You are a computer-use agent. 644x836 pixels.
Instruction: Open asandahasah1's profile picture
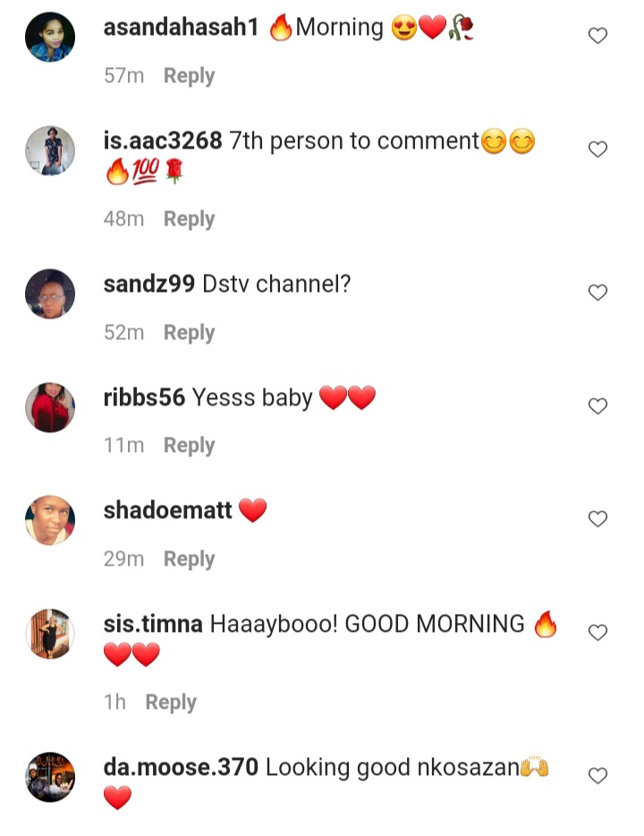[x=50, y=37]
